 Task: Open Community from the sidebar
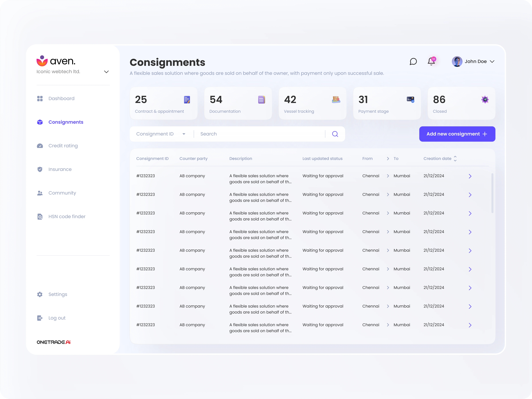pos(62,193)
